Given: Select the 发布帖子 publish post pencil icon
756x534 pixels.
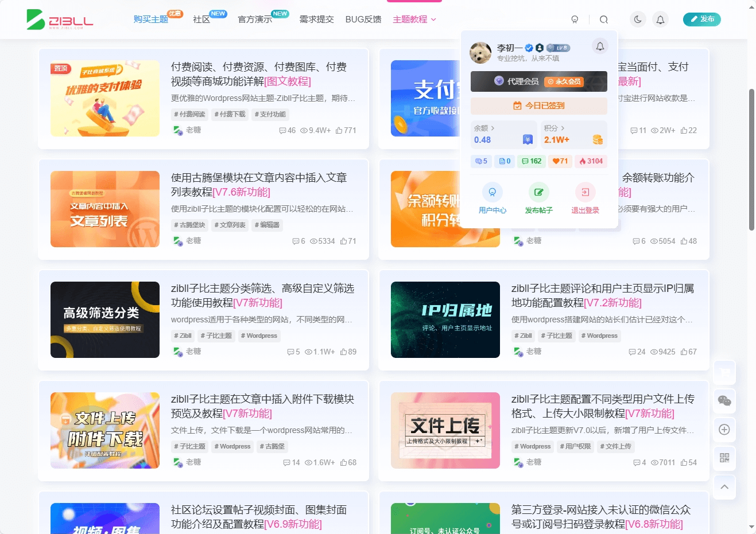Looking at the screenshot, I should point(538,192).
